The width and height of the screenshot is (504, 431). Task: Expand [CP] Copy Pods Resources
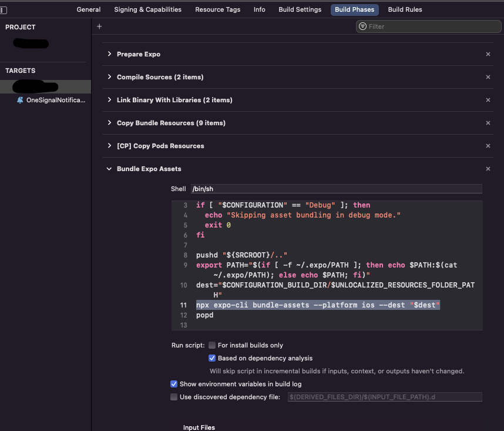[x=109, y=145]
